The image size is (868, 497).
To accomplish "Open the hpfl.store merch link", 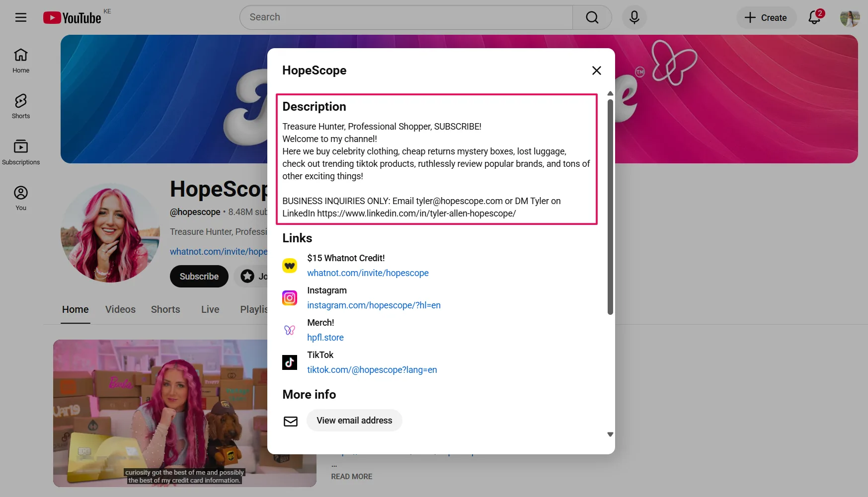I will 325,338.
